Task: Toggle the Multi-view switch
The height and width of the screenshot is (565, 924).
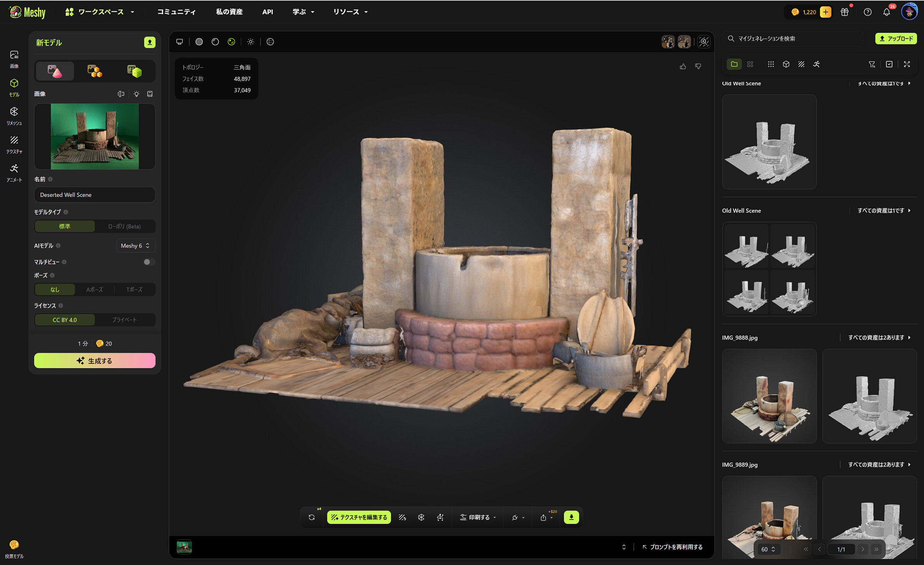Action: (x=148, y=262)
